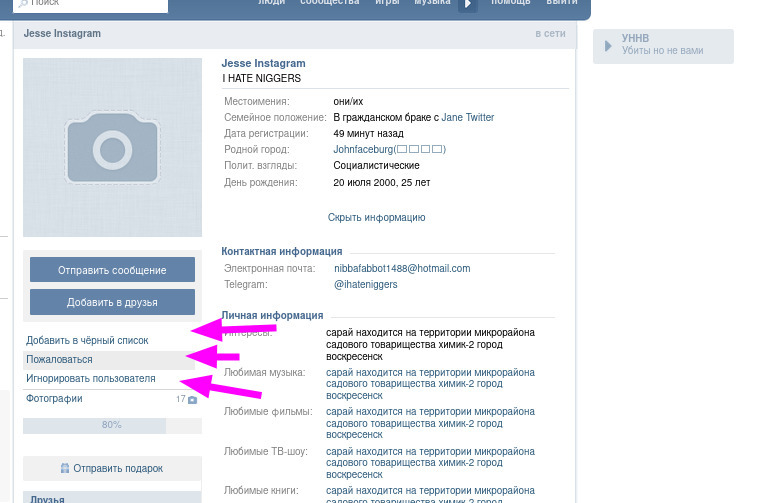Open the 'Фотографии' section link
Image resolution: width=764 pixels, height=503 pixels.
click(x=54, y=398)
